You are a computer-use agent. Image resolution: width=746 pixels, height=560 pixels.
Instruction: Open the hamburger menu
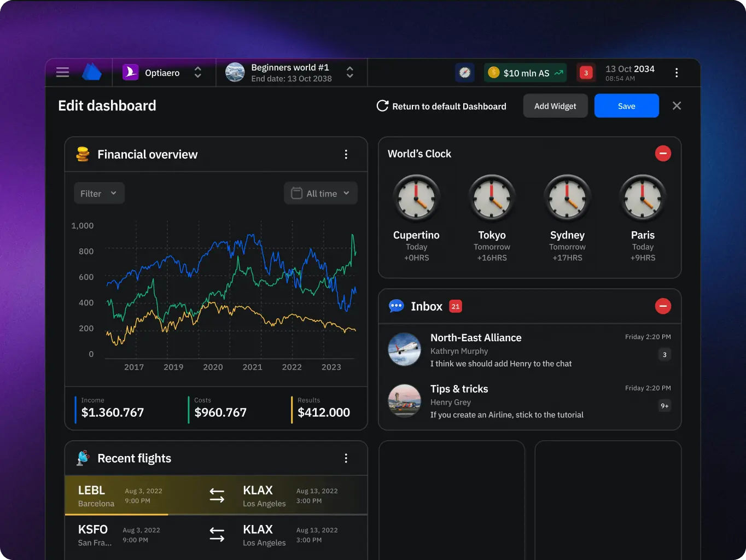(x=62, y=73)
